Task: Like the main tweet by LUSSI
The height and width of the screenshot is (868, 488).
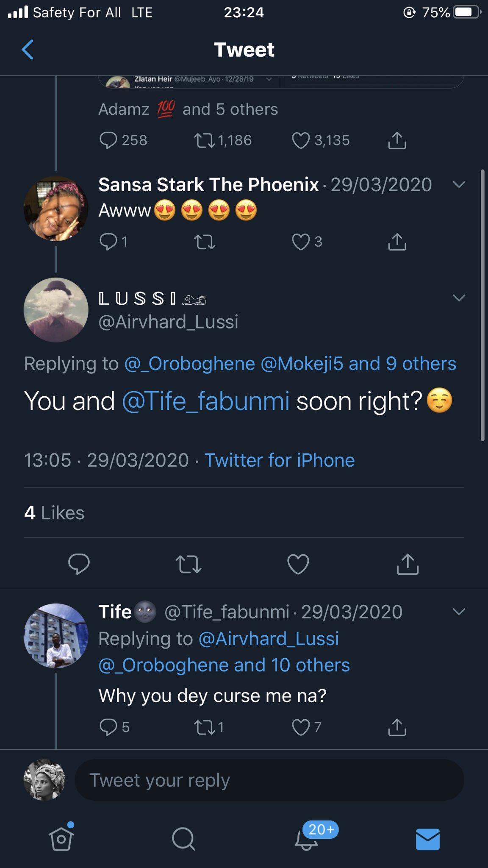Action: [298, 564]
